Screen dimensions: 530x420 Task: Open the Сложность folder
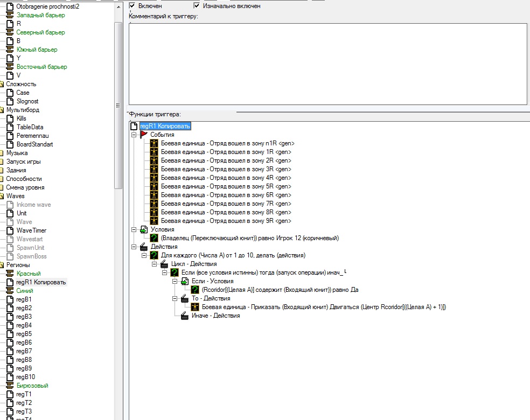(21, 84)
